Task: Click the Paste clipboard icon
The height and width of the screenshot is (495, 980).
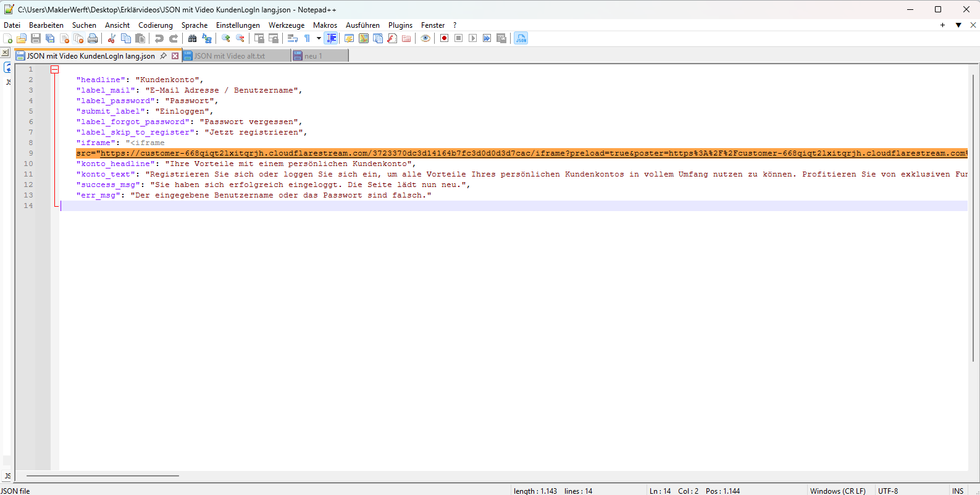Action: pos(140,38)
